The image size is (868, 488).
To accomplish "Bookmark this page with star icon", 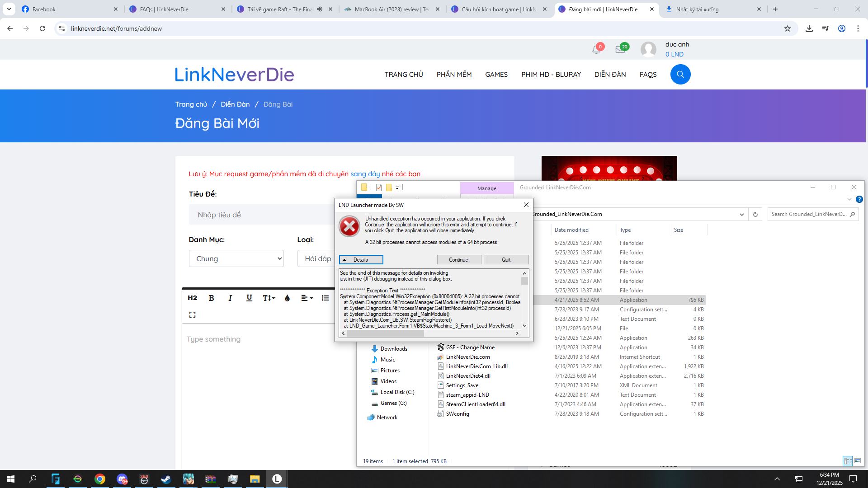I will click(x=787, y=28).
